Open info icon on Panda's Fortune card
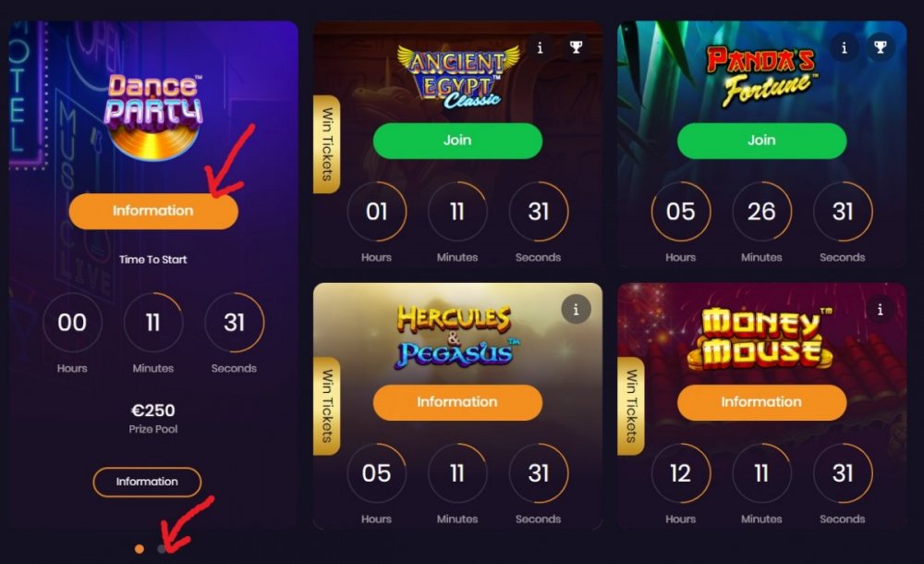Image resolution: width=924 pixels, height=564 pixels. coord(844,48)
